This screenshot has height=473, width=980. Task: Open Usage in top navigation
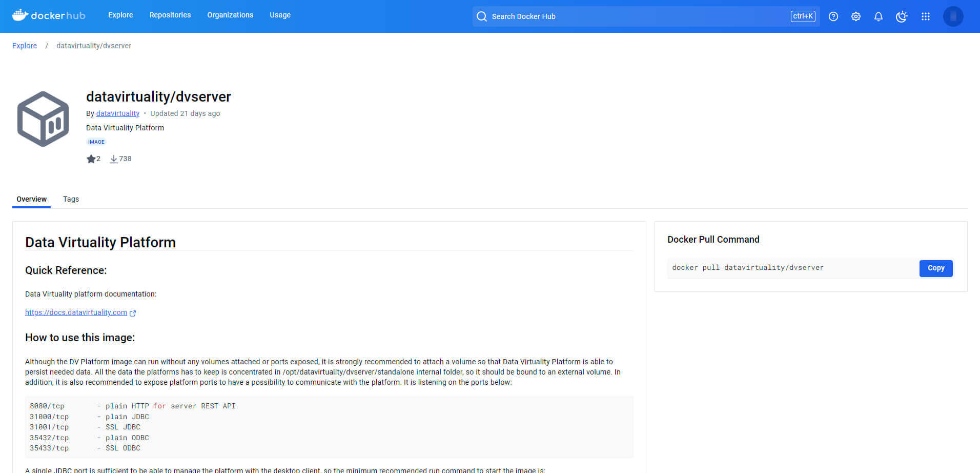[x=280, y=15]
